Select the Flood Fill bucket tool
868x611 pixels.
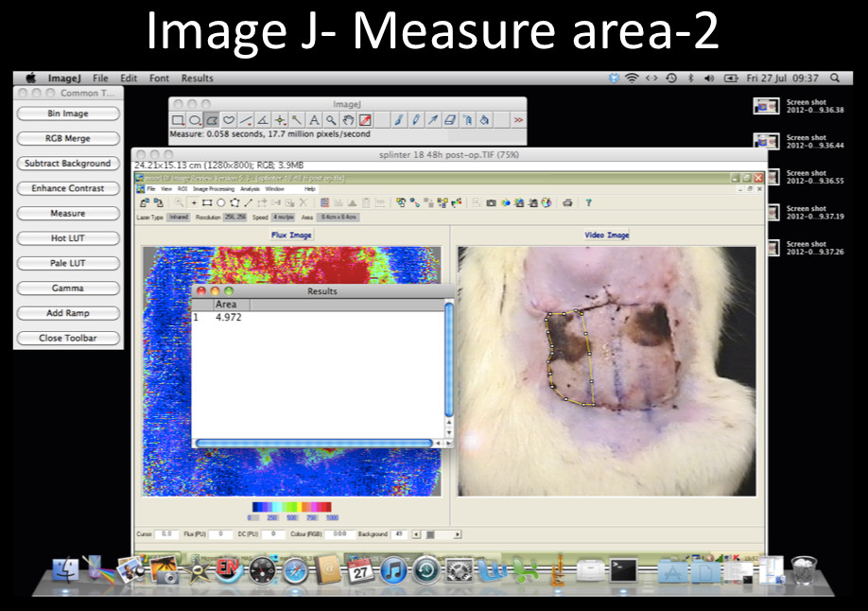coord(484,120)
